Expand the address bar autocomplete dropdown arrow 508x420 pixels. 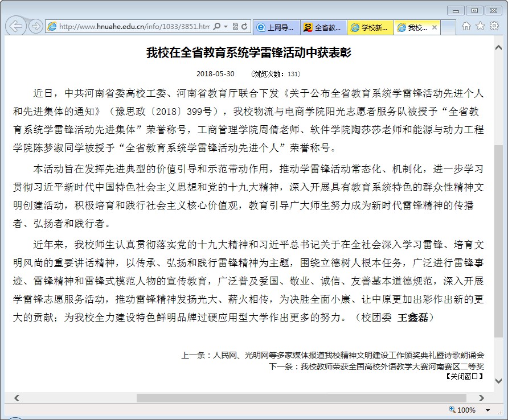click(x=226, y=27)
